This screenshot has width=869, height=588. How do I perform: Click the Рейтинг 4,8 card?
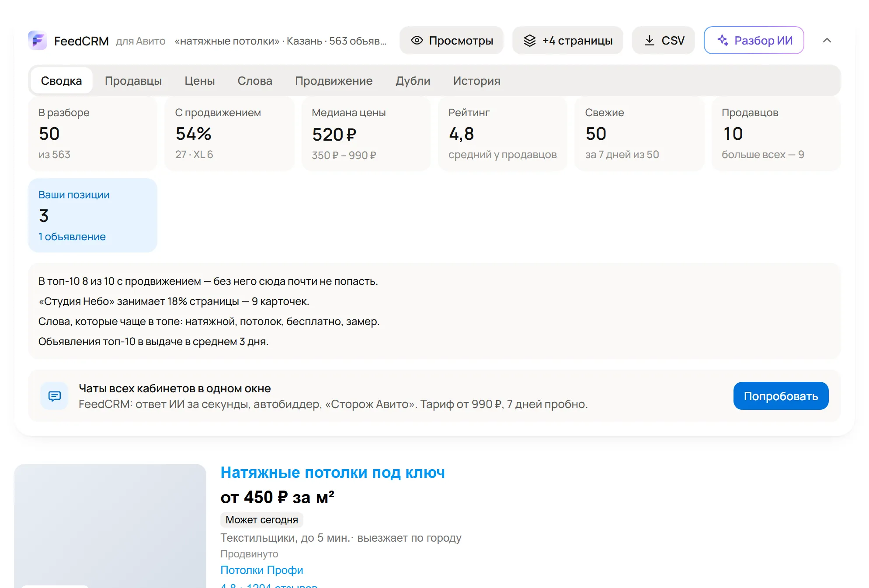point(503,134)
